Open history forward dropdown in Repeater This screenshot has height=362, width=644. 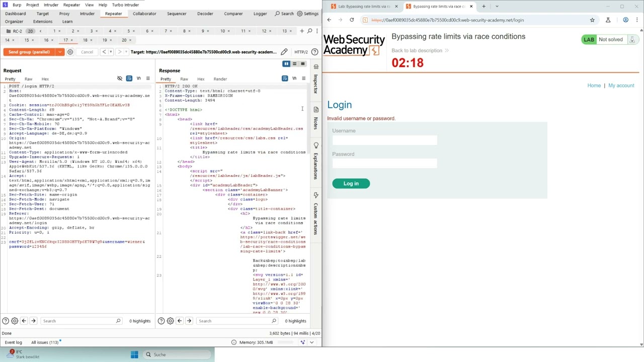coord(126,52)
